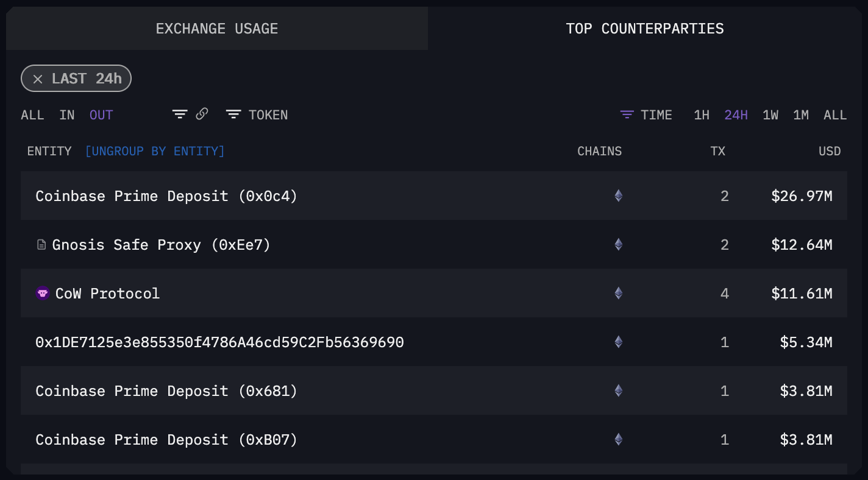Click the ENTITY column header
The image size is (868, 480).
coord(49,151)
